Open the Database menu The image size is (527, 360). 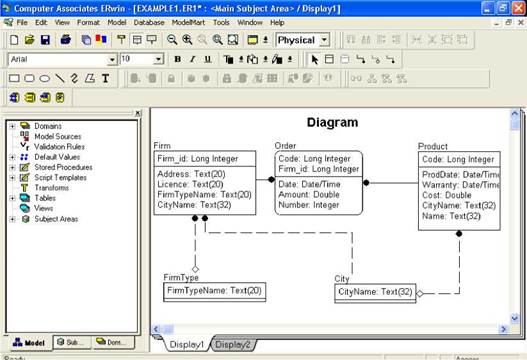tap(149, 23)
